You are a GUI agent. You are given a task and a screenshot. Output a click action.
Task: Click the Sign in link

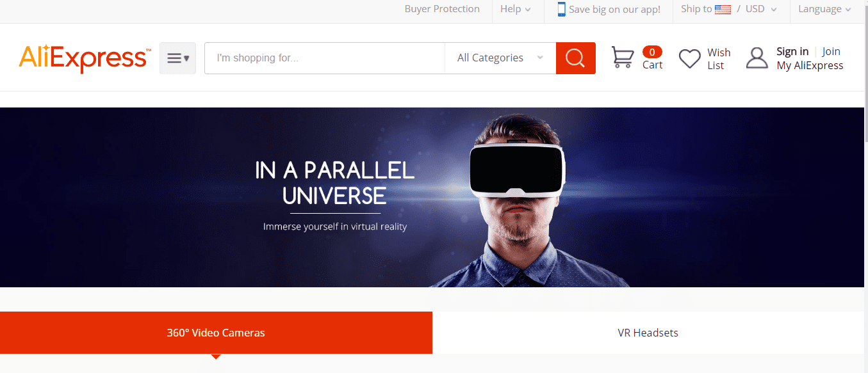coord(792,51)
